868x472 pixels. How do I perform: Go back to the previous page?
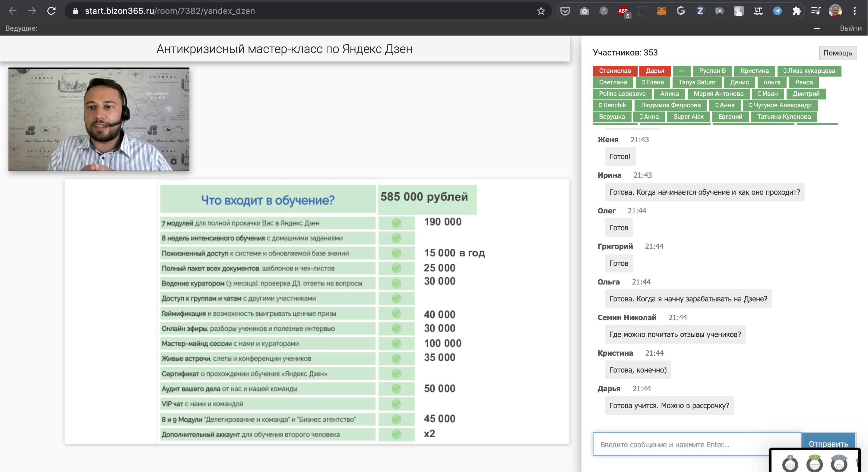[12, 11]
